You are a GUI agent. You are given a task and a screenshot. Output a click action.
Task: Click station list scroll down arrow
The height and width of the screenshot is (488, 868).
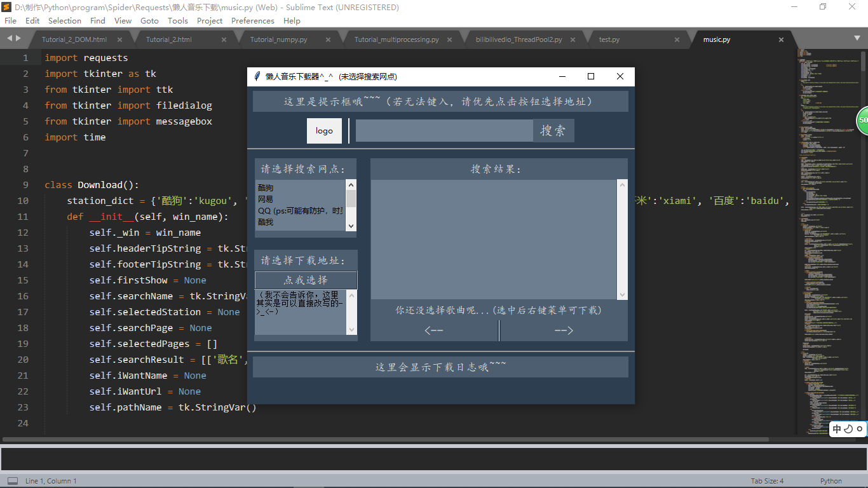[x=351, y=226]
